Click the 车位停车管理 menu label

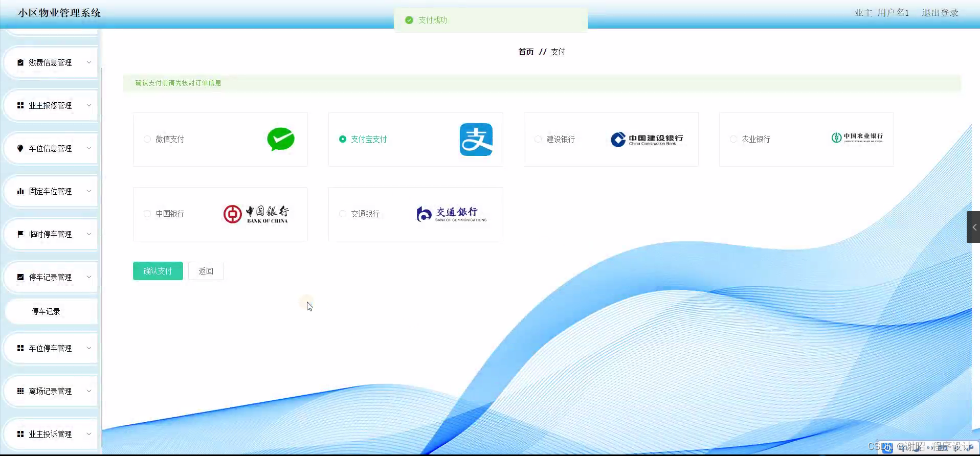pyautogui.click(x=50, y=348)
